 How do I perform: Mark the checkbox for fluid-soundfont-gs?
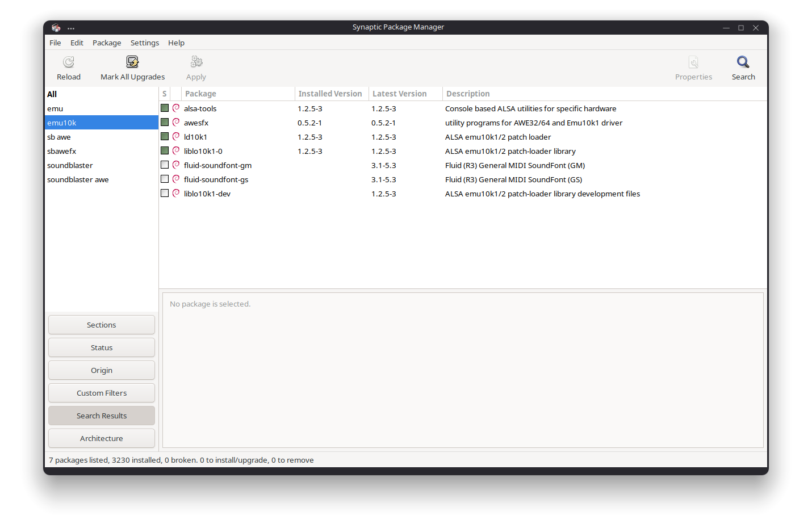(x=165, y=179)
